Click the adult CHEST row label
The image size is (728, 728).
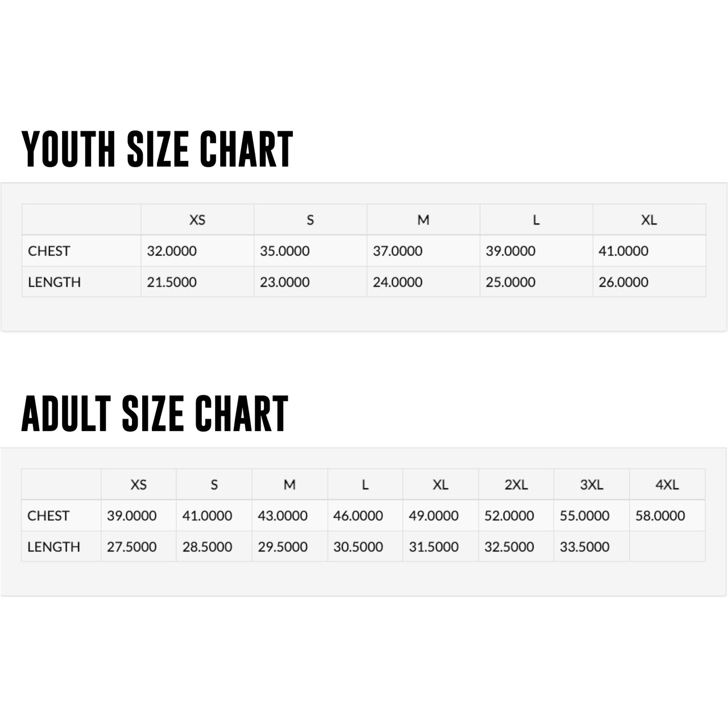(x=48, y=516)
